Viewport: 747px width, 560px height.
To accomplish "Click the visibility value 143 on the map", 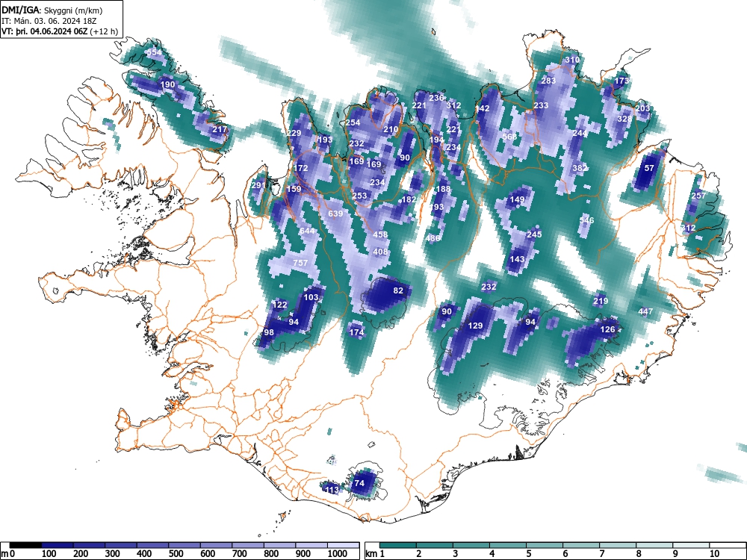I will [x=517, y=259].
